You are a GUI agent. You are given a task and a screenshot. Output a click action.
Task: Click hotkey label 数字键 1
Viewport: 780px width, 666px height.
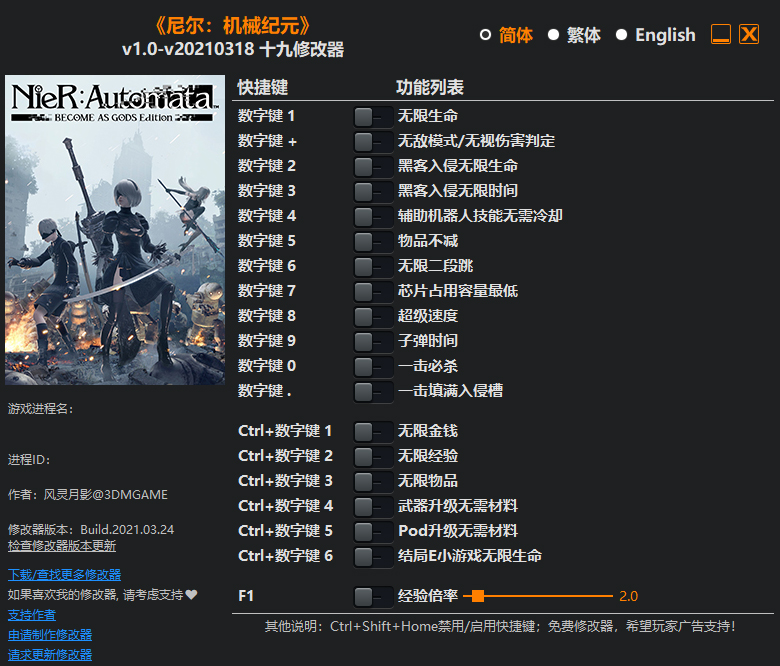point(267,116)
